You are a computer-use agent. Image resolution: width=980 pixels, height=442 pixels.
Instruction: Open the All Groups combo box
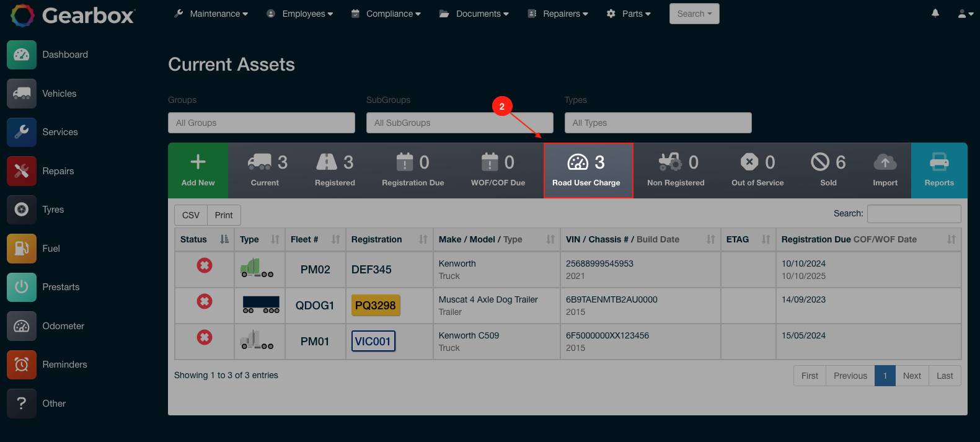pos(261,123)
